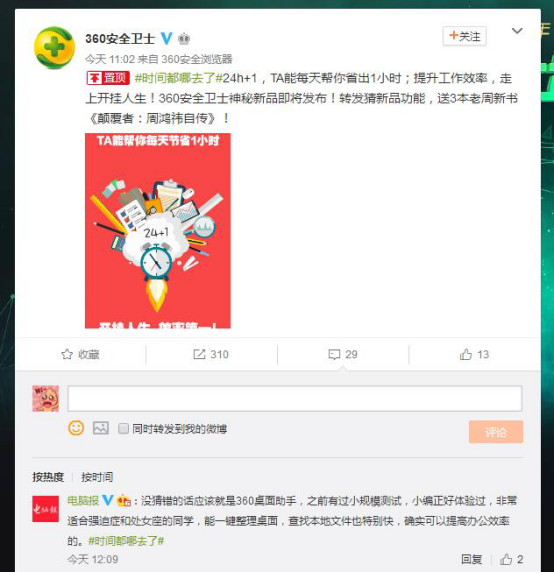554x573 pixels.
Task: Click 回复 to reply to the comment
Action: [x=471, y=559]
